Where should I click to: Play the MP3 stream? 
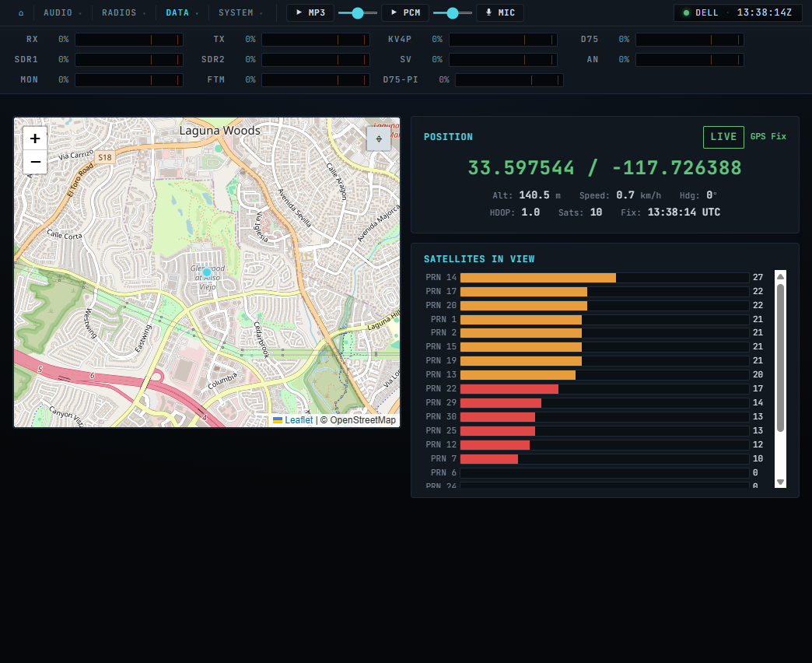click(310, 12)
